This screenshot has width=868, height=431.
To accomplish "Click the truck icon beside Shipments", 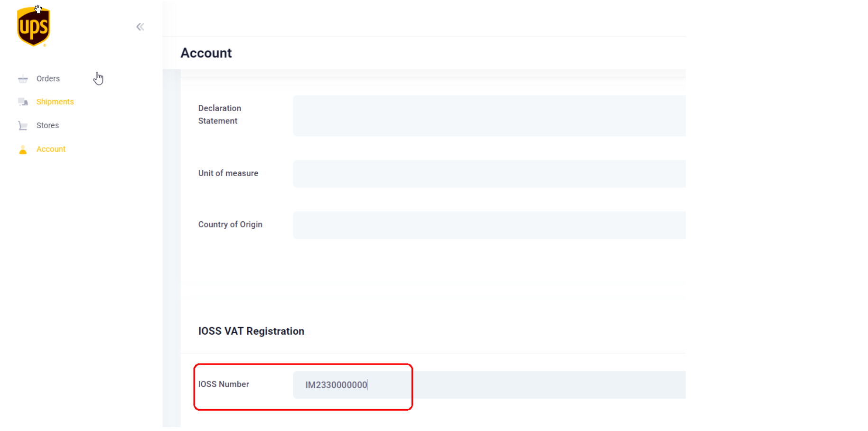I will click(x=23, y=102).
